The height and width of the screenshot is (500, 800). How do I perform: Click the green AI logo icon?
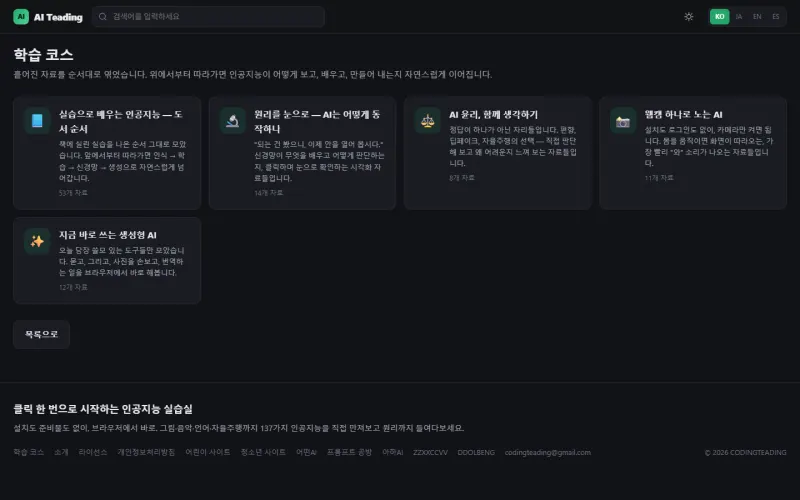coord(21,16)
